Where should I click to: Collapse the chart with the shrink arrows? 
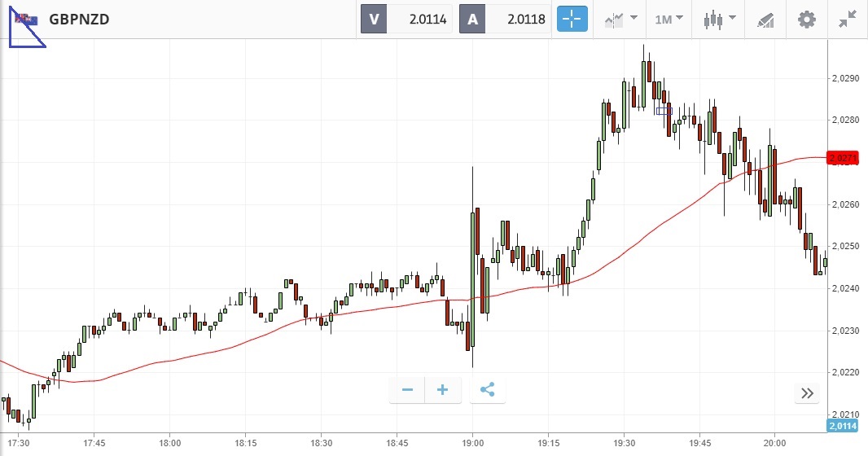[848, 19]
